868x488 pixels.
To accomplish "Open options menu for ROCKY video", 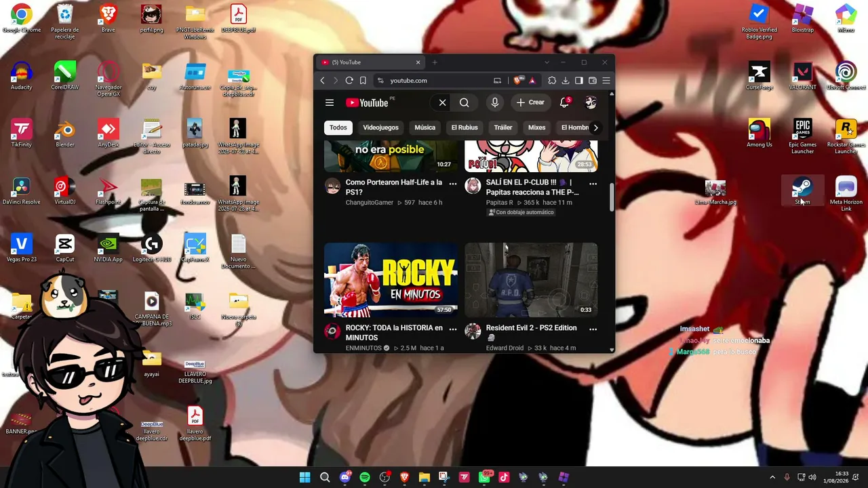I will click(x=453, y=329).
